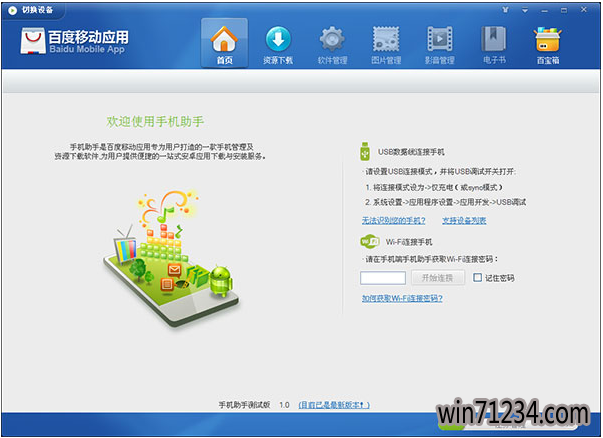Click the Wi-Fi连接手机 label
603x438 pixels.
coord(409,242)
